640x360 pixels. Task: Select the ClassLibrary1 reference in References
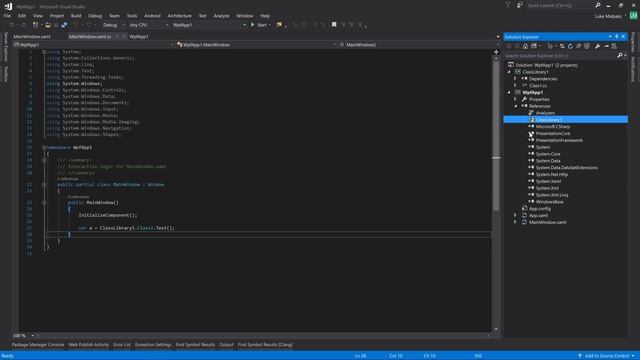tap(565, 120)
